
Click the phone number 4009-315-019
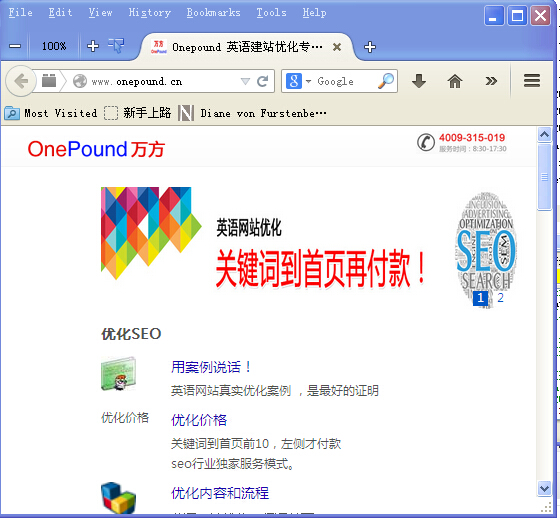point(472,137)
